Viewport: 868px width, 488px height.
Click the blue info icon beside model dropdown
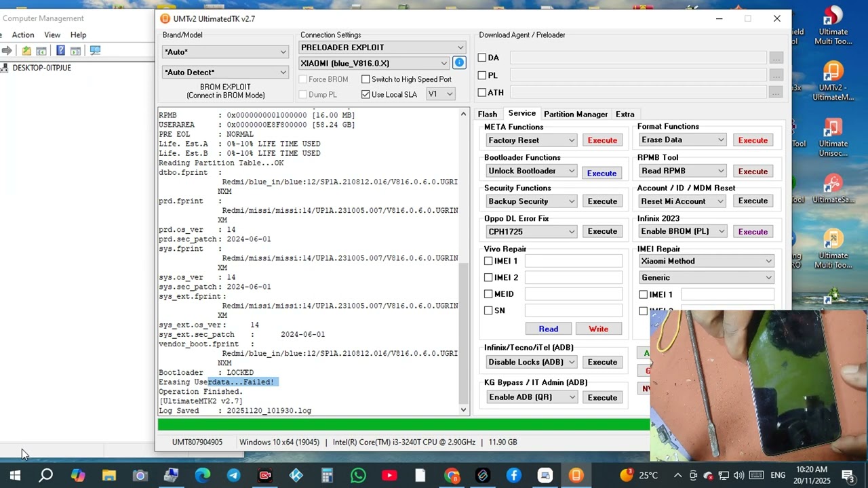(459, 63)
